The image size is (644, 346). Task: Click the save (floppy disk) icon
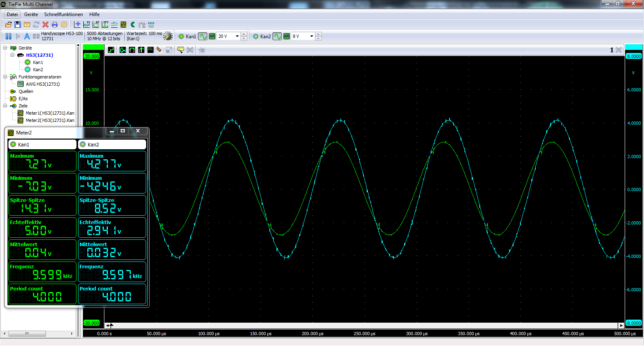(x=18, y=25)
